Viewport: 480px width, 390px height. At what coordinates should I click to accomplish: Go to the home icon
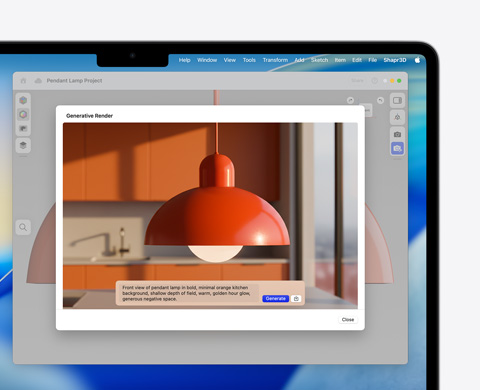click(23, 81)
